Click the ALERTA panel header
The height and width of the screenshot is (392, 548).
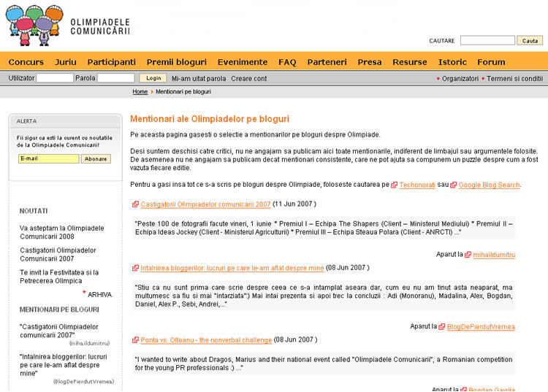(65, 121)
